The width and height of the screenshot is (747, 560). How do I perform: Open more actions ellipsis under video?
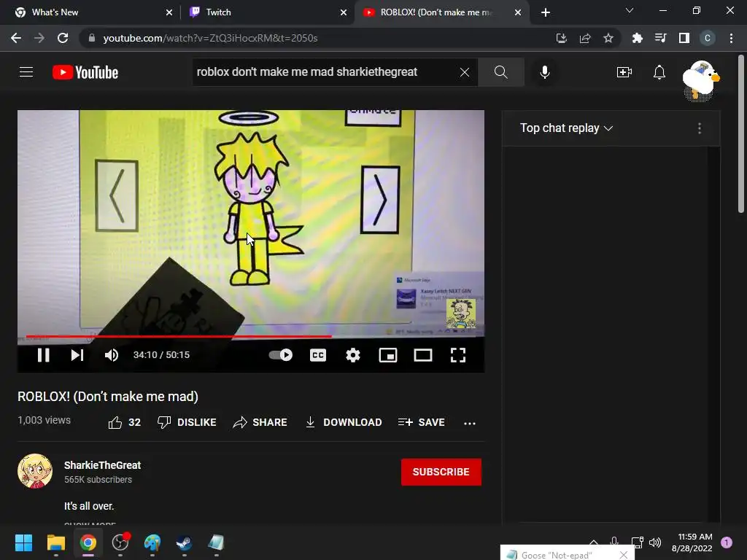tap(470, 423)
